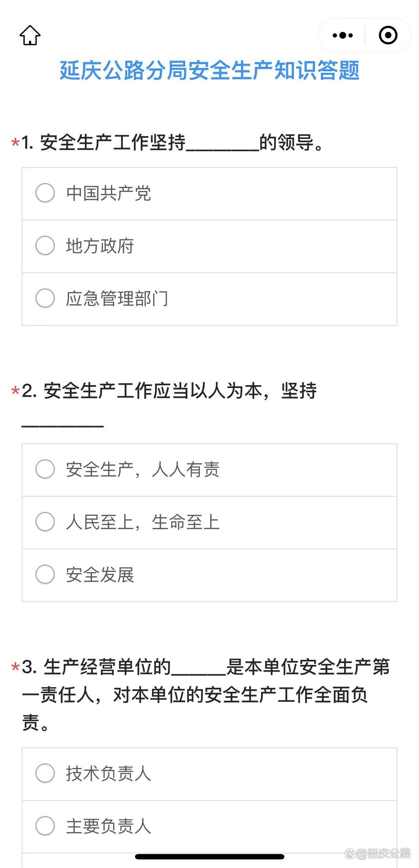Select 安全生产,人人有责 radio button
Viewport: 419px width, 868px height.
pos(45,469)
